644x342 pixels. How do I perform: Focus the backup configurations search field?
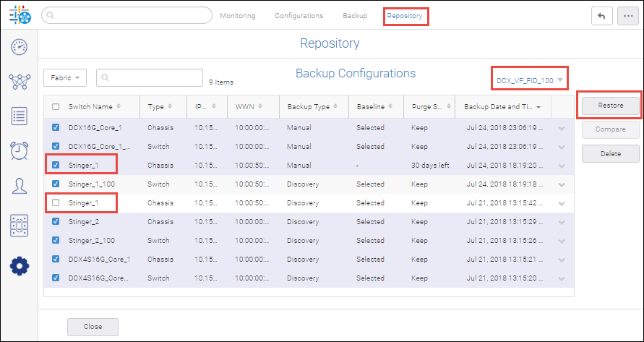(x=150, y=77)
